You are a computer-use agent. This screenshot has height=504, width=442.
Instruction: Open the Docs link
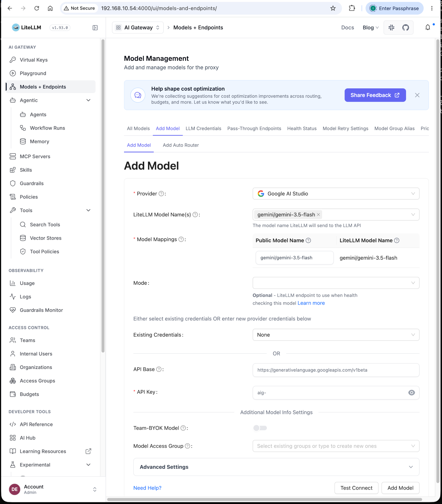(x=348, y=28)
